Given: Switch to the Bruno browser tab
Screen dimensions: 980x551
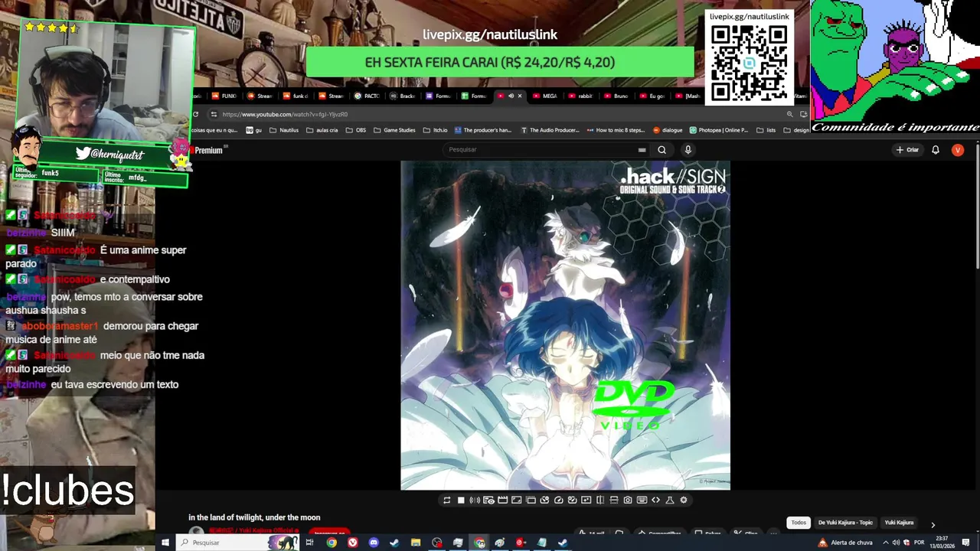Looking at the screenshot, I should click(x=617, y=96).
